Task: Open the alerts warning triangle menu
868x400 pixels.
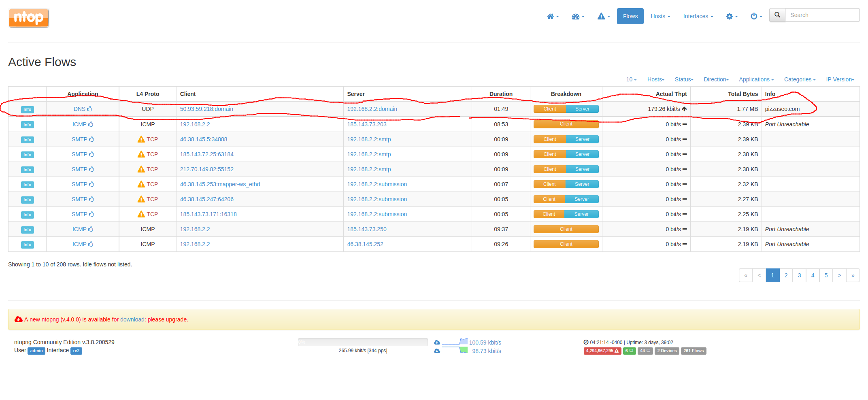Action: coord(603,16)
